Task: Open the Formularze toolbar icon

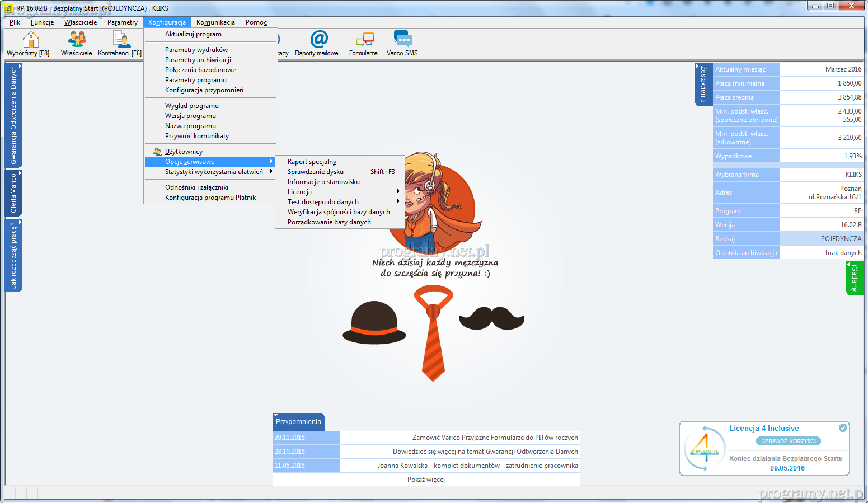Action: [x=364, y=40]
